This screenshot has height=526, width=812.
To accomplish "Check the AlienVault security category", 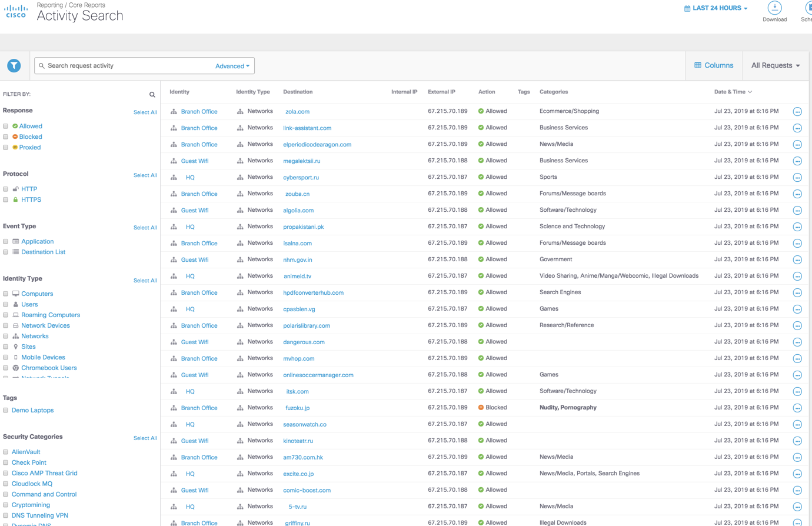I will coord(6,452).
